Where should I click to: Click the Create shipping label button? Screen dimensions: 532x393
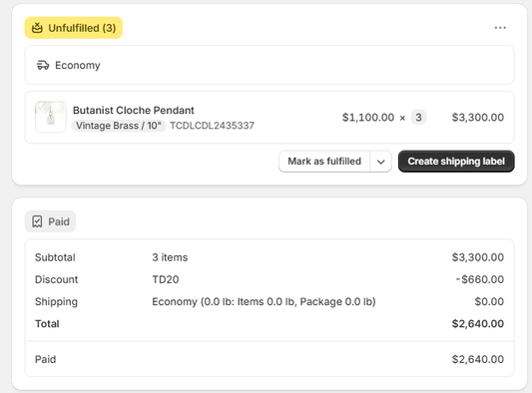point(456,161)
